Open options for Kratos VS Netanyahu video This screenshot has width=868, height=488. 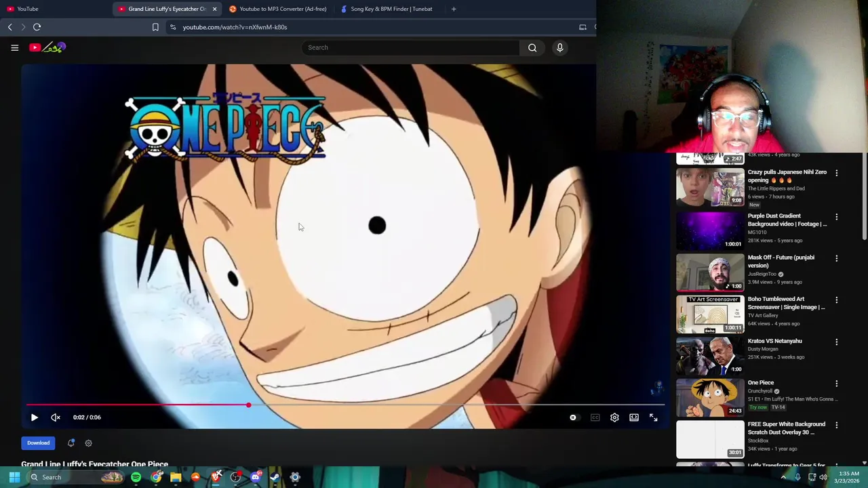[x=836, y=342]
